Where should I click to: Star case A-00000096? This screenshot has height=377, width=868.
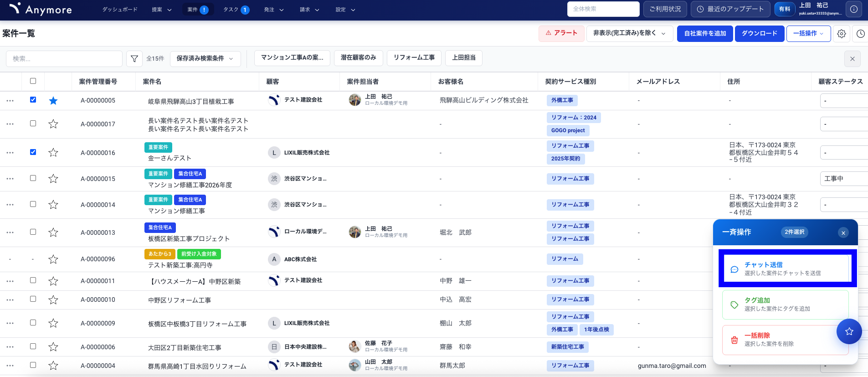coord(53,259)
